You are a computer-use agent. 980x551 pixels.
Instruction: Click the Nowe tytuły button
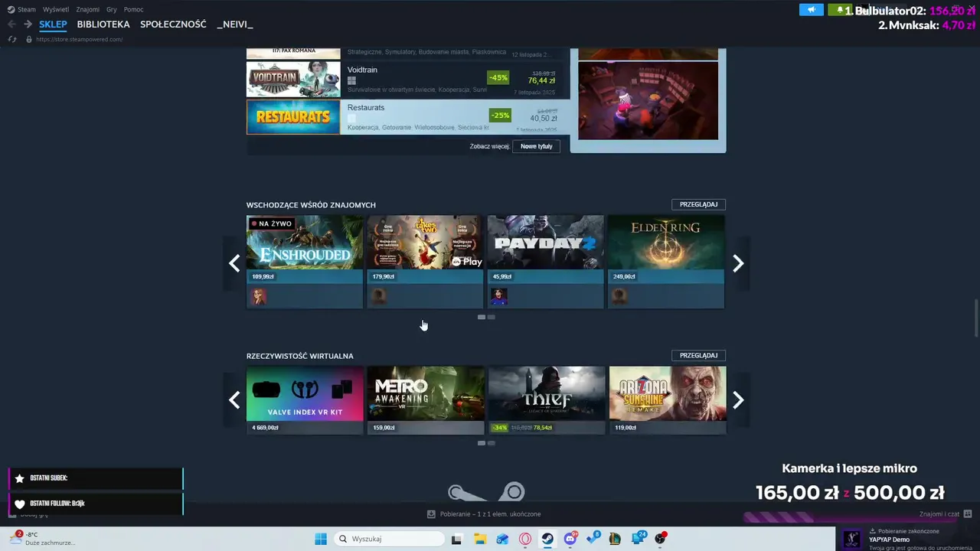click(x=536, y=146)
